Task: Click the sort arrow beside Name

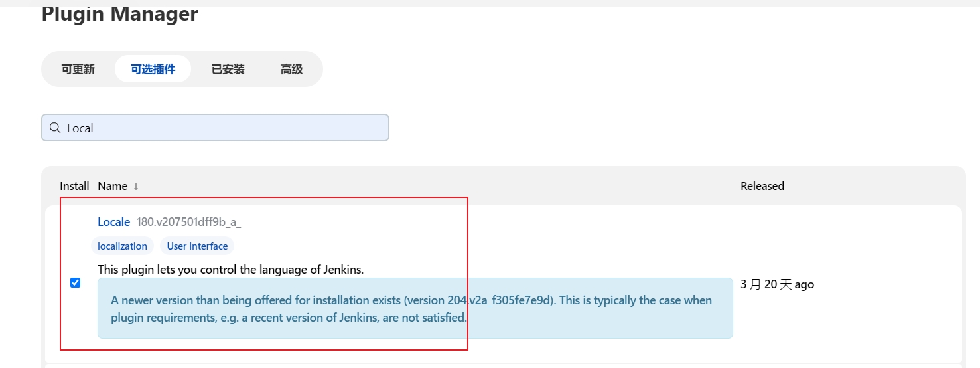Action: (136, 187)
